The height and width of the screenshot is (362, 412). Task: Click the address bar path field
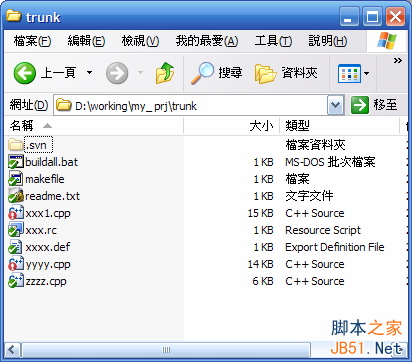(x=191, y=106)
